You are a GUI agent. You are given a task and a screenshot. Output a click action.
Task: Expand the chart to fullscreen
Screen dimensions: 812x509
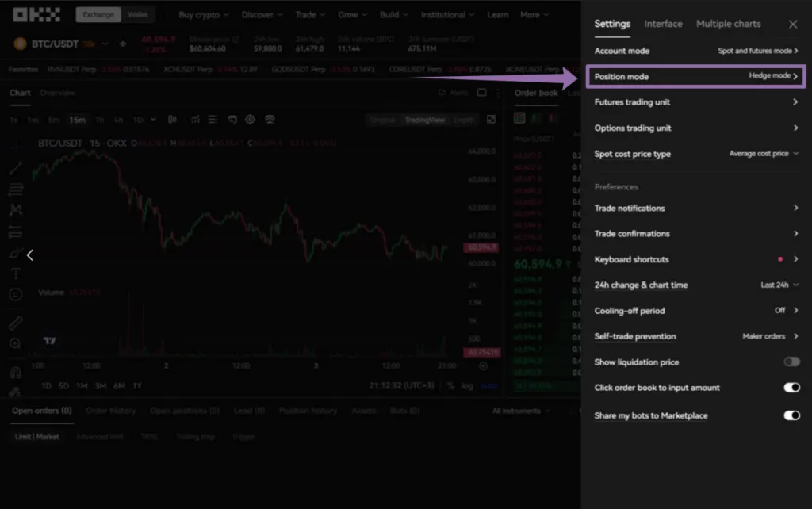[x=492, y=119]
